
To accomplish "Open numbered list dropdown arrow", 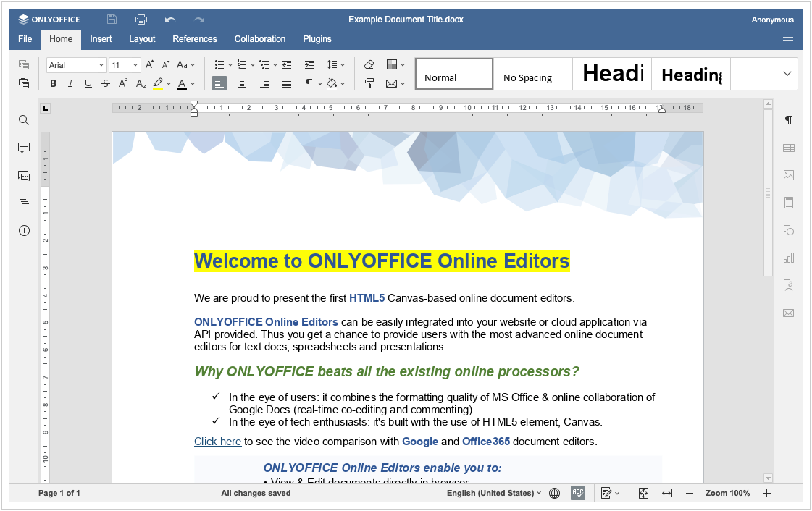I will [252, 65].
